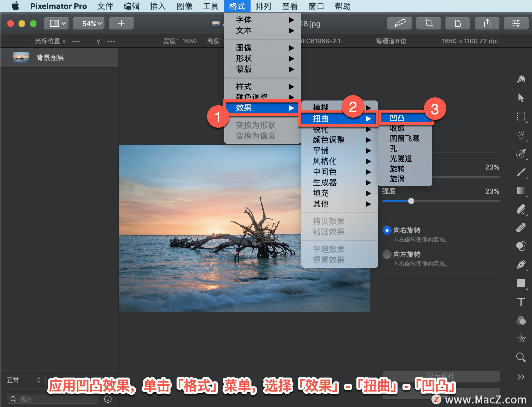Open the 54% zoom dropdown
The width and height of the screenshot is (532, 407).
[89, 23]
